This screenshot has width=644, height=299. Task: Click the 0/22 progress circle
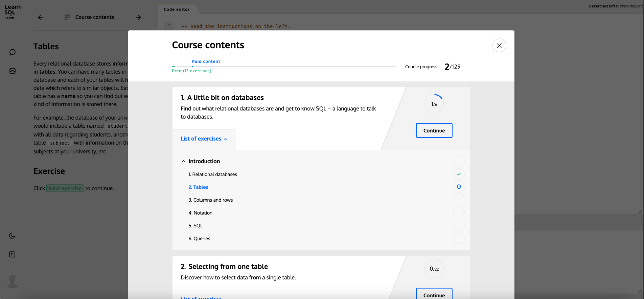434,269
